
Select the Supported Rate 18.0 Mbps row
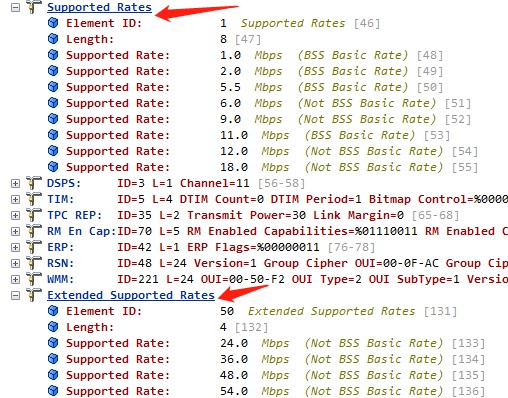pos(263,167)
